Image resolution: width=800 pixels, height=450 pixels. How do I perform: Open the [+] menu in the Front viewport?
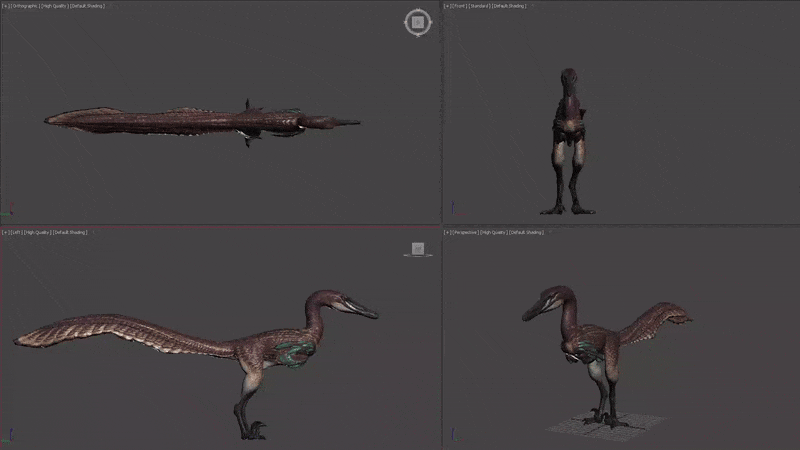pyautogui.click(x=448, y=6)
